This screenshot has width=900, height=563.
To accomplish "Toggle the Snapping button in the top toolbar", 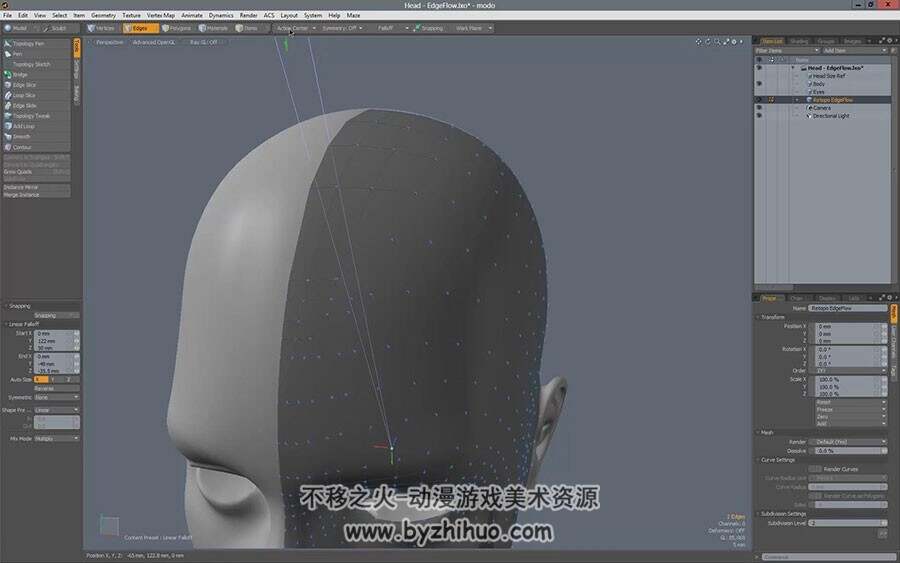I will point(428,28).
